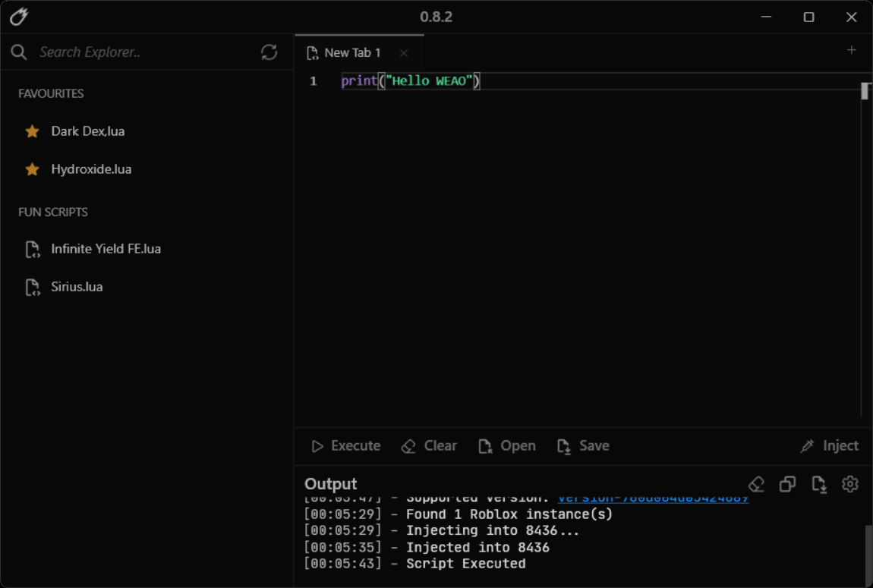873x588 pixels.
Task: Click the file icon on New Tab 1
Action: pyautogui.click(x=312, y=53)
